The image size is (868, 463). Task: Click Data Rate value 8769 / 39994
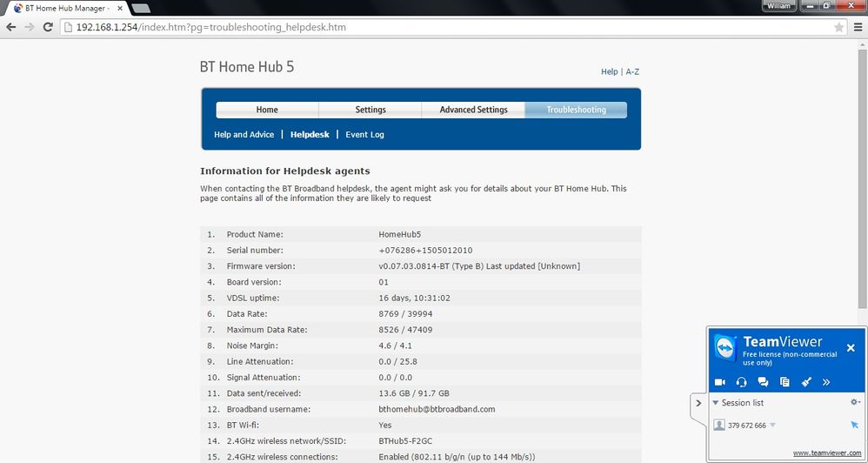(x=405, y=313)
